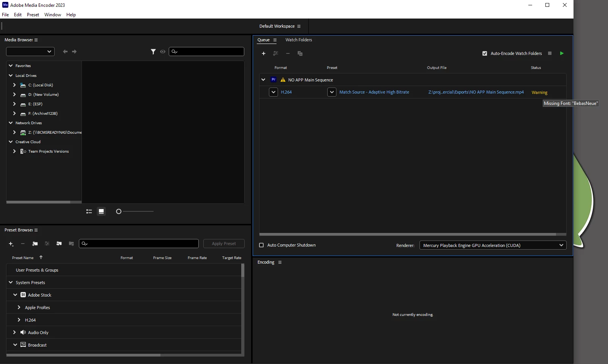Click the Delete preset minus icon

[x=23, y=244]
